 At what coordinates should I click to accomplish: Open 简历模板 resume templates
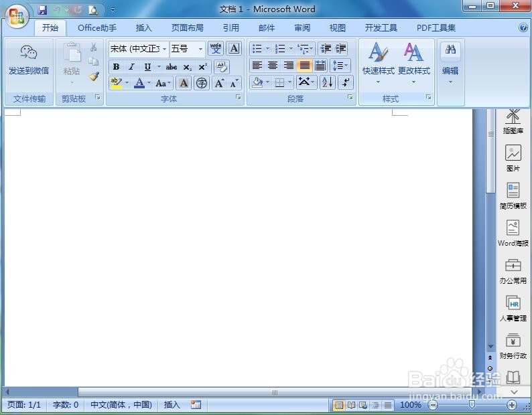coord(513,195)
